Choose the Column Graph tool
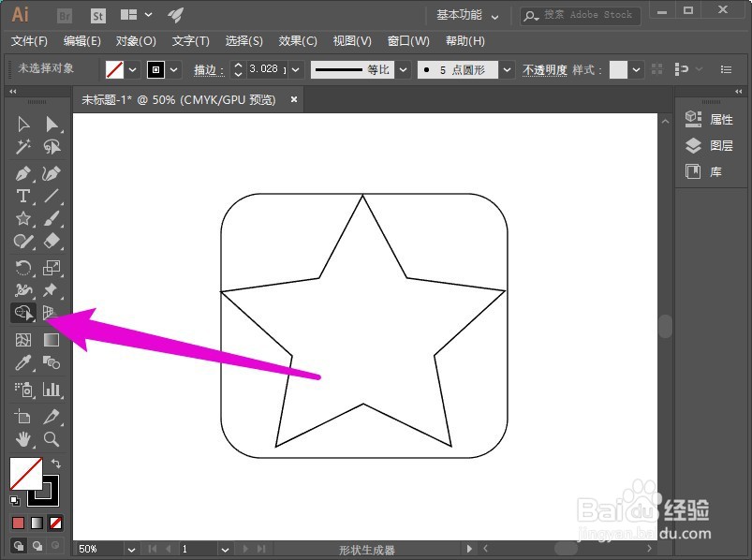 tap(52, 390)
